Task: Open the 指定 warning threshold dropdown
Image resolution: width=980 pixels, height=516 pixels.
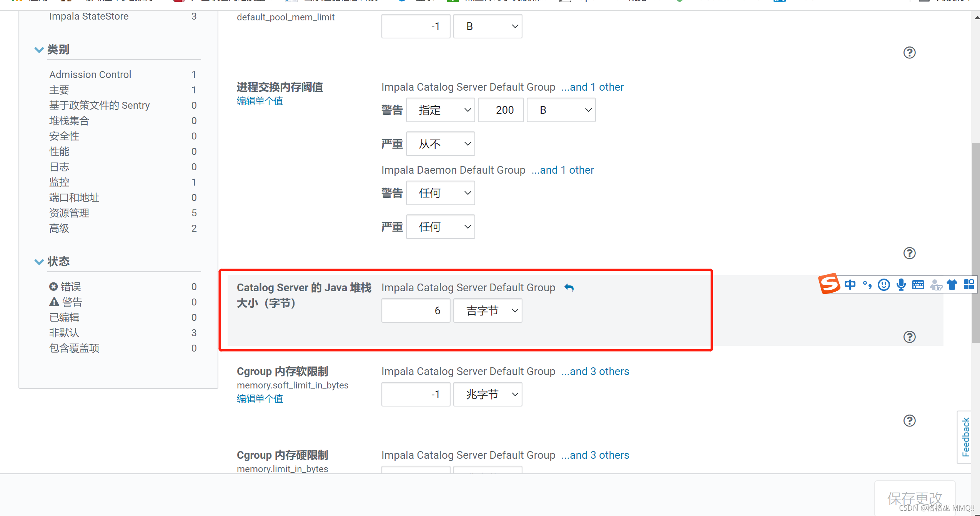Action: tap(440, 110)
